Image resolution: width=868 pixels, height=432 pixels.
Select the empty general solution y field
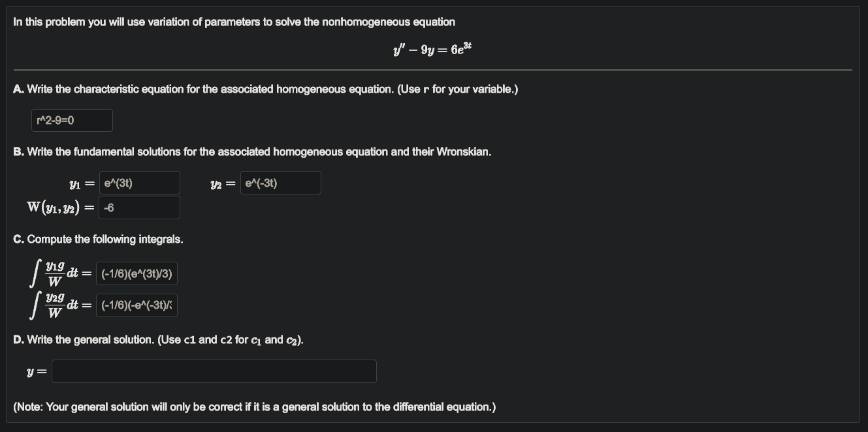pos(212,371)
